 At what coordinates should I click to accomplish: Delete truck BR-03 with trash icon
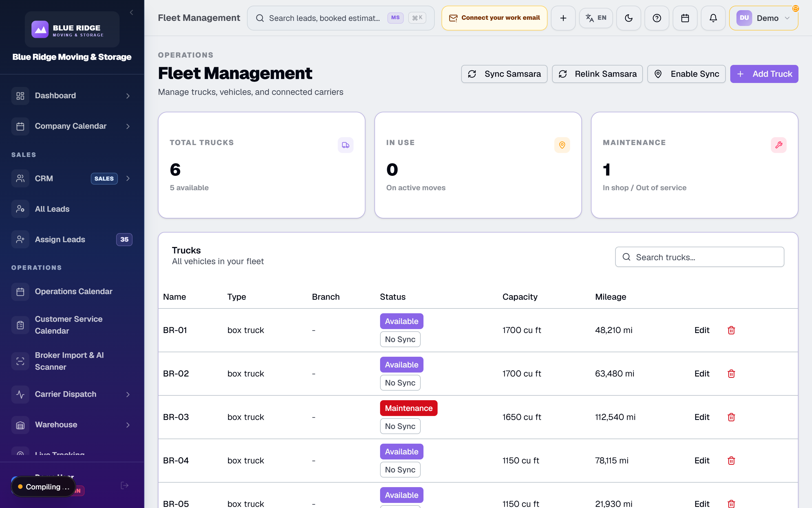[x=731, y=417]
